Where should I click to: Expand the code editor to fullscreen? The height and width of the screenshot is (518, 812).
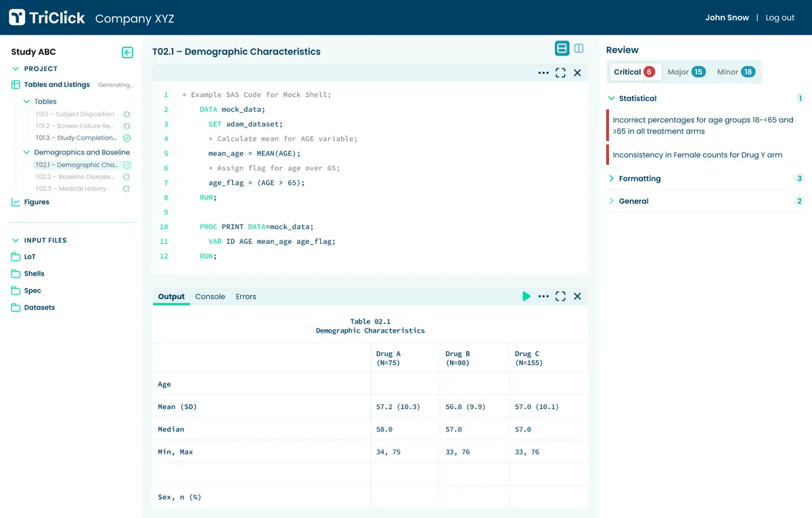click(560, 72)
